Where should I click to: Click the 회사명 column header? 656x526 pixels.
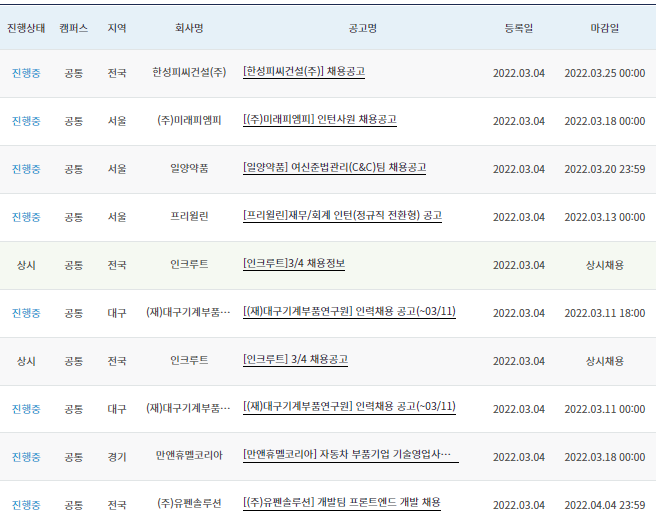coord(189,28)
